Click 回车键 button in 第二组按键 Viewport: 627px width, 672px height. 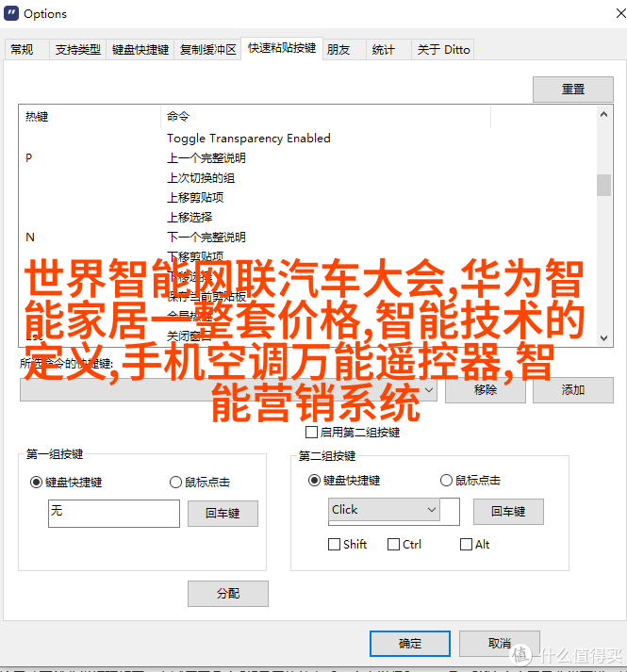click(508, 511)
